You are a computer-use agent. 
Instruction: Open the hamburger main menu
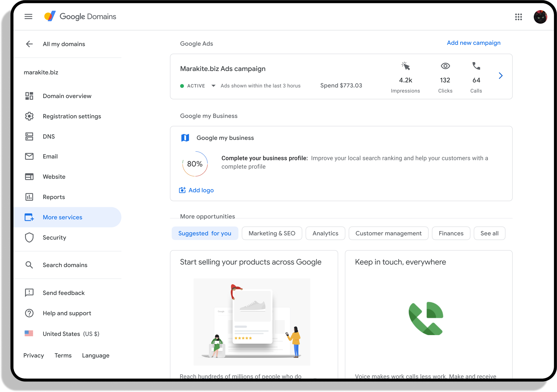point(28,16)
